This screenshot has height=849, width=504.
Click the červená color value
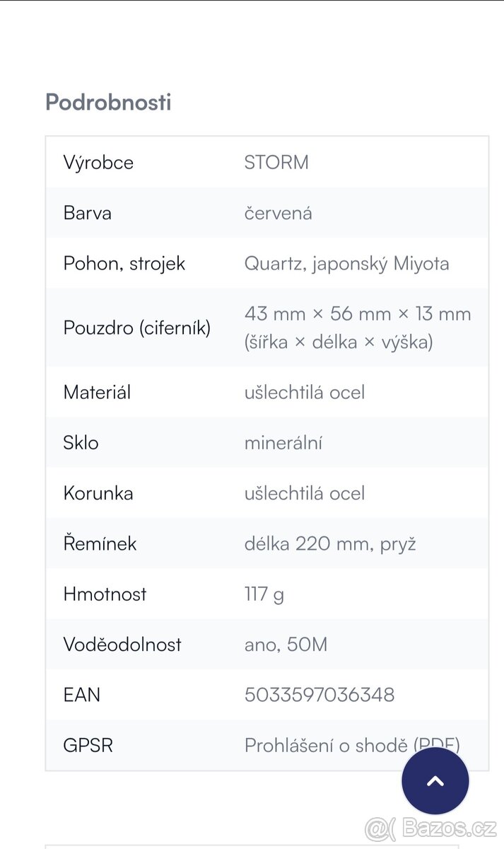point(278,213)
